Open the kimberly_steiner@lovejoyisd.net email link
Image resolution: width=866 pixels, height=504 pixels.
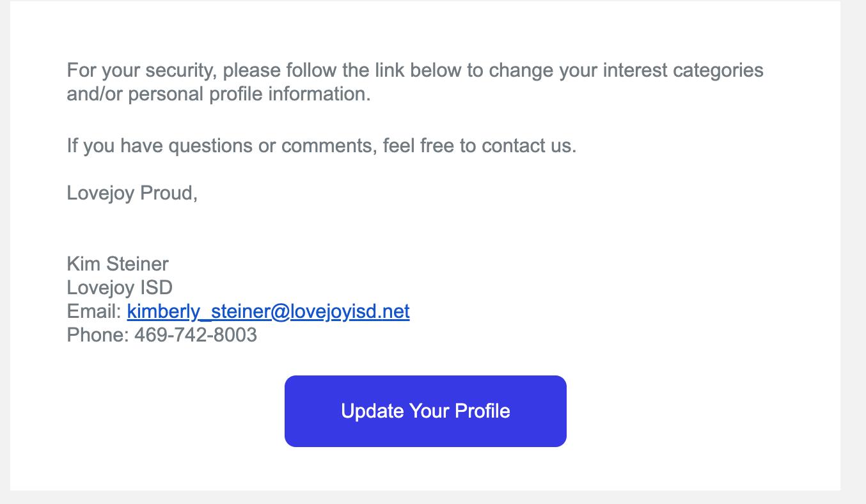[x=268, y=311]
